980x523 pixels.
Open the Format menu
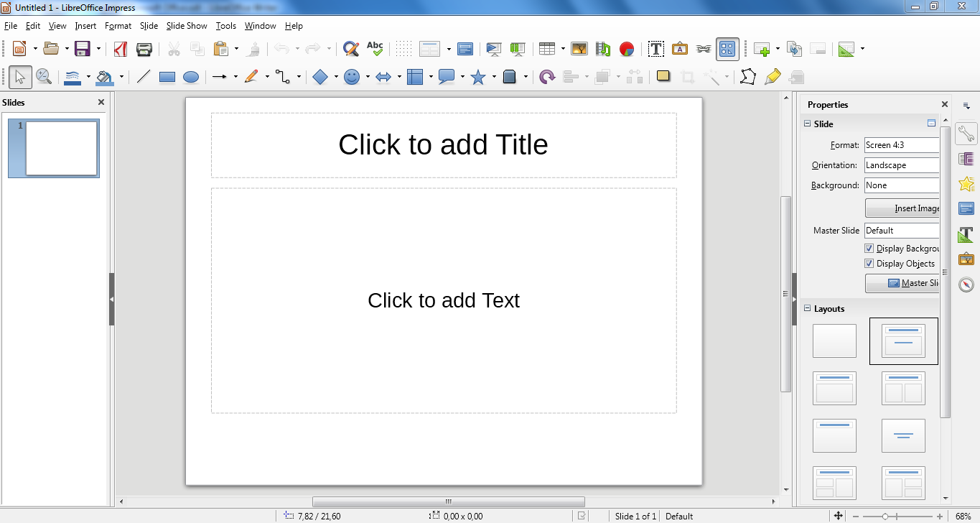118,25
